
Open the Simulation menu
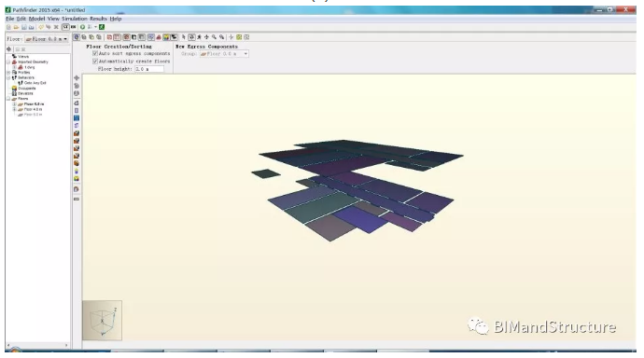pyautogui.click(x=75, y=19)
